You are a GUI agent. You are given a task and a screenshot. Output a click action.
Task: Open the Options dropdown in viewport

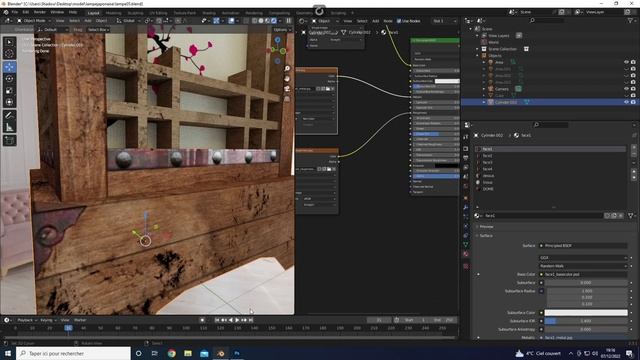click(282, 30)
